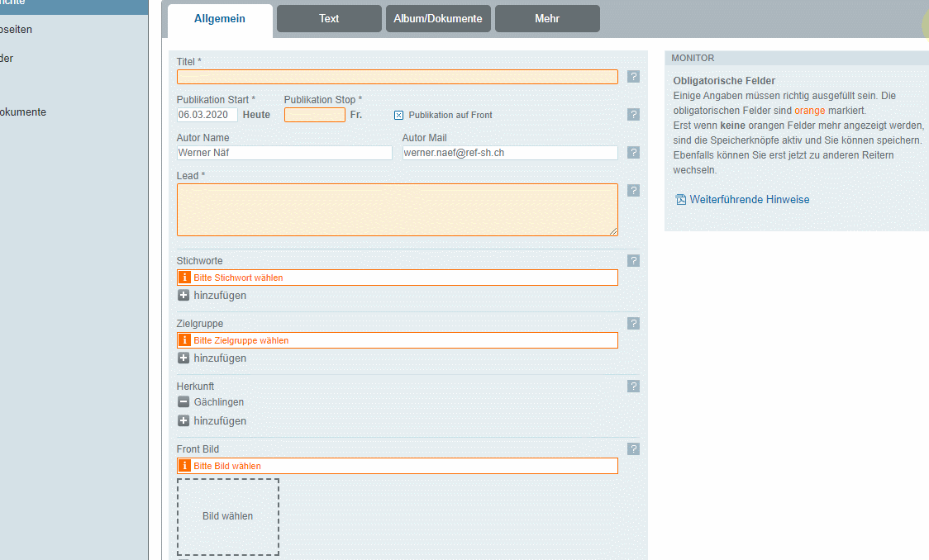Open help icon for Lead field
This screenshot has height=560, width=929.
633,190
